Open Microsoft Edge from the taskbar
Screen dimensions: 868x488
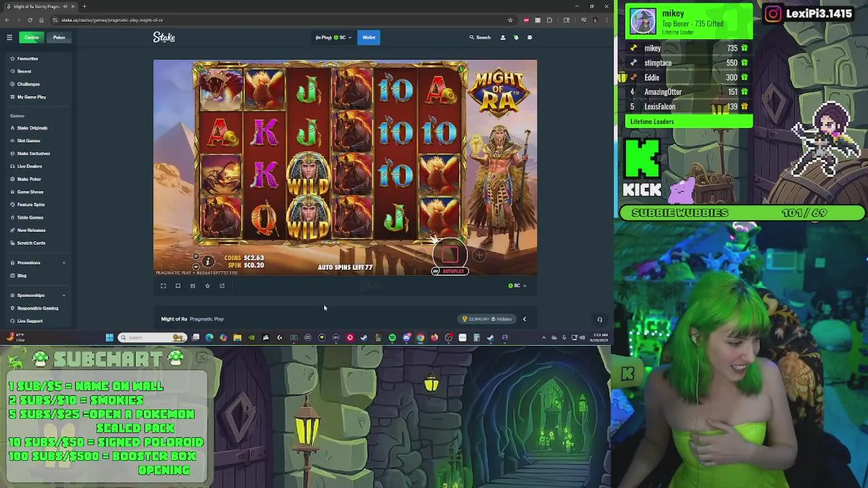(209, 338)
